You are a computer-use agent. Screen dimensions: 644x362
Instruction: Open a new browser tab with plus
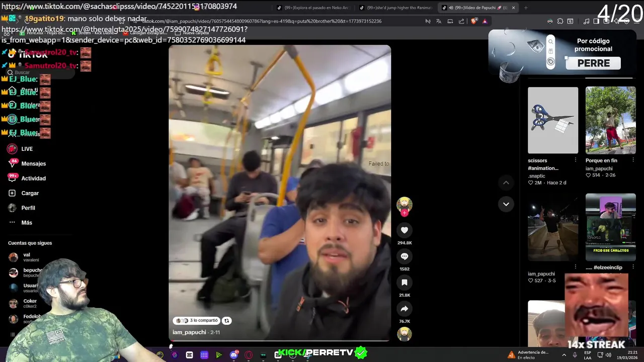click(526, 8)
